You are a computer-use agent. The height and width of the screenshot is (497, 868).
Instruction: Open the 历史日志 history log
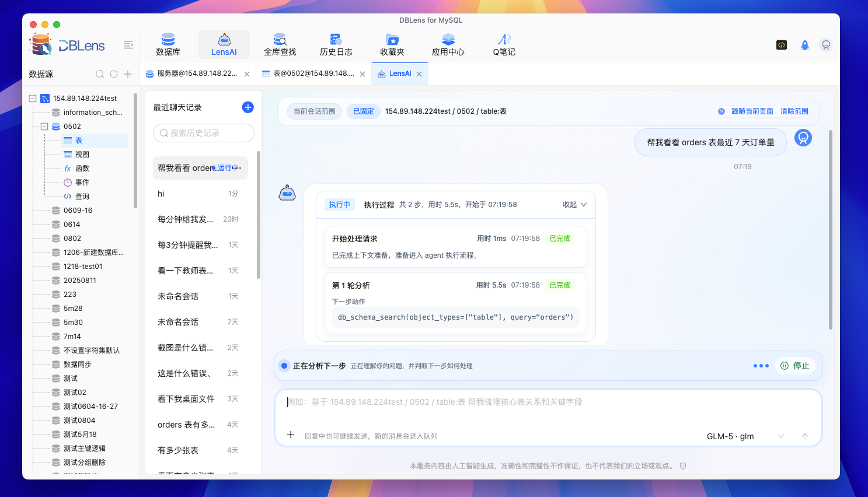pos(336,44)
